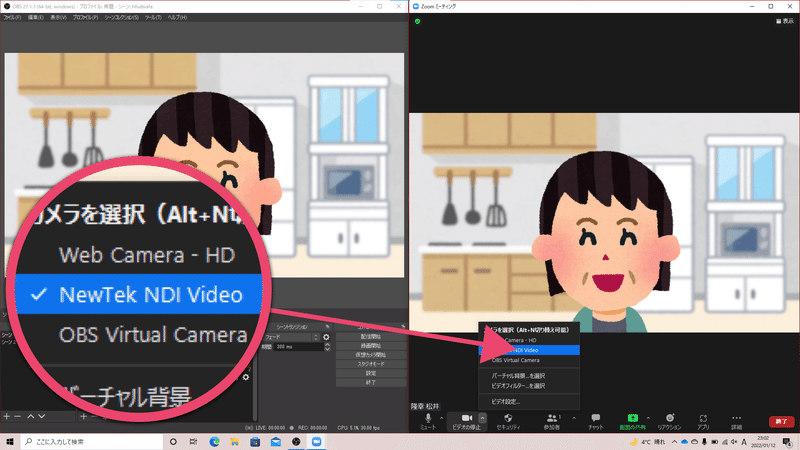Screen dimensions: 800x450
Task: Open OBS 表示(V) menu
Action: coord(58,17)
